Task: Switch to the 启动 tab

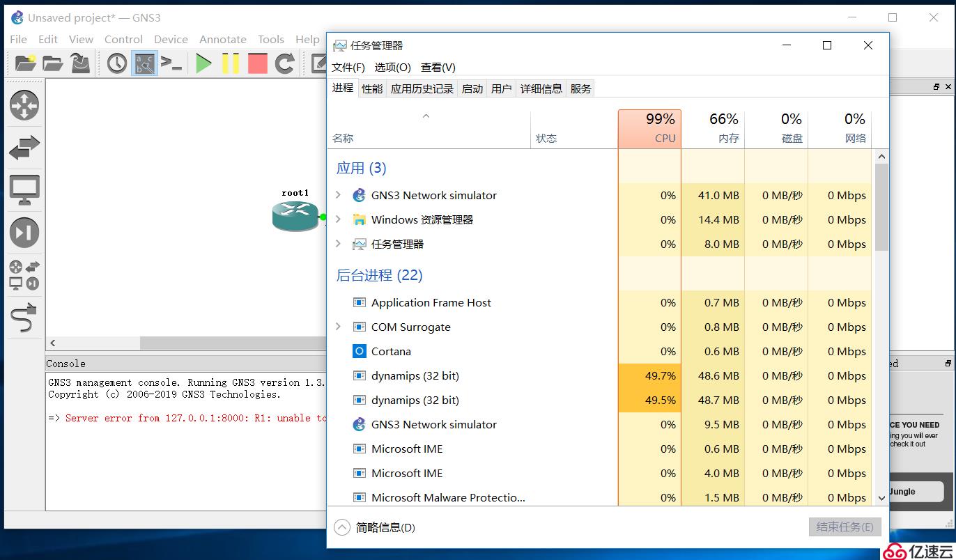Action: pyautogui.click(x=472, y=88)
